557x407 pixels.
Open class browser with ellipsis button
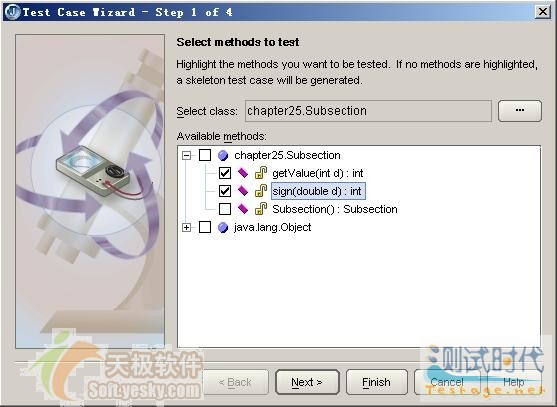coord(520,111)
